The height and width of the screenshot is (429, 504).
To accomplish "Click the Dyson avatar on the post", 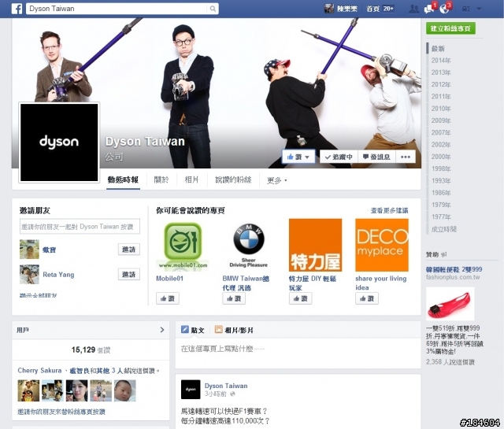I will 191,390.
